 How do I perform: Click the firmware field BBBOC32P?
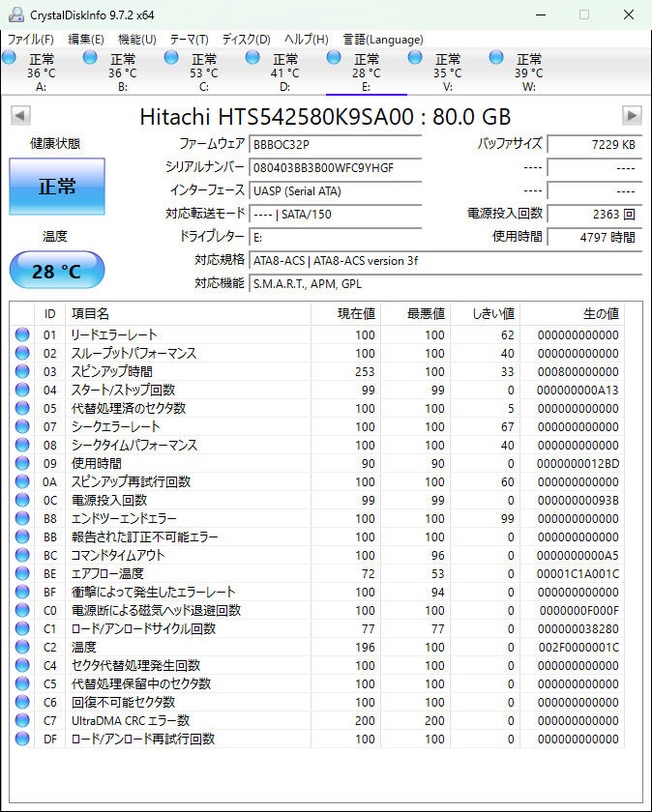pyautogui.click(x=335, y=144)
